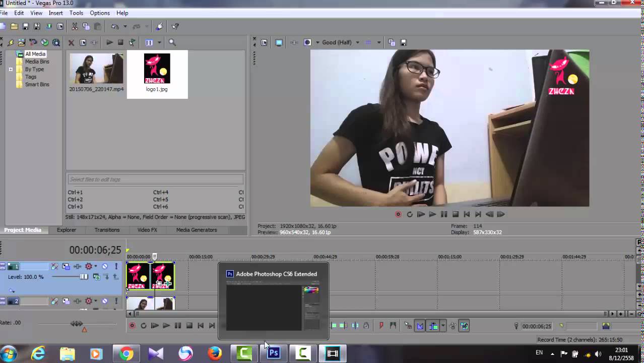Open the preview overlays dropdown arrow
Viewport: 644px width, 363px height.
(x=378, y=43)
